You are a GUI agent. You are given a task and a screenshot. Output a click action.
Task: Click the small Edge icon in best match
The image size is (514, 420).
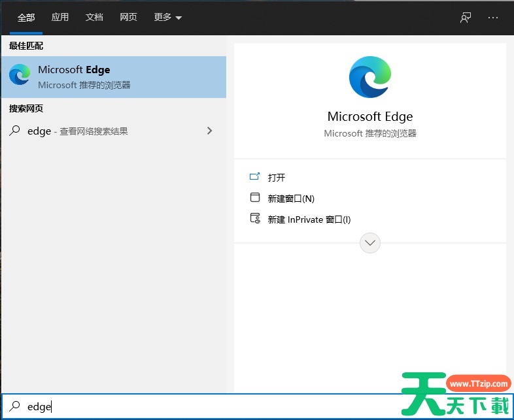tap(20, 76)
